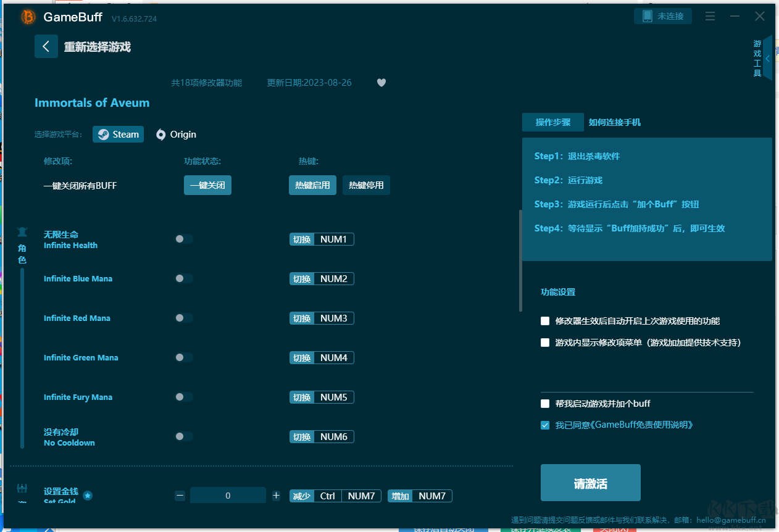Click the 功能状态 column header
Viewport: 779px width, 532px height.
[x=202, y=162]
